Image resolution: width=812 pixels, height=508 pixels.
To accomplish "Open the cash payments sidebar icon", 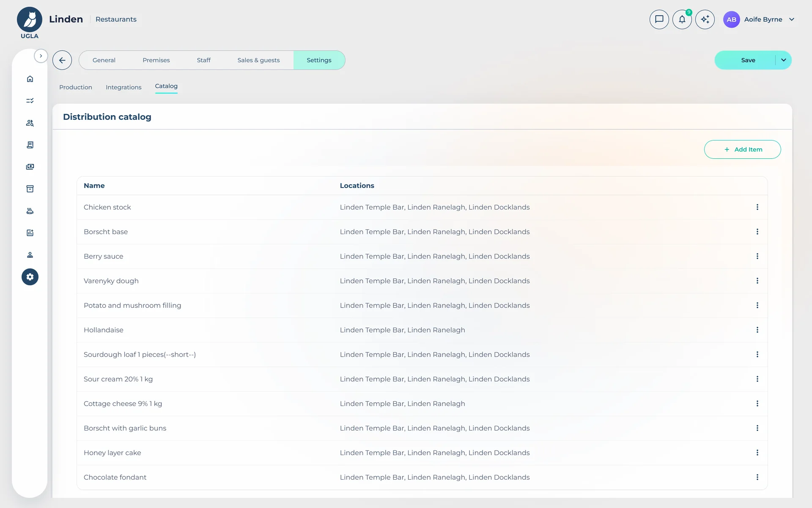I will [x=30, y=167].
